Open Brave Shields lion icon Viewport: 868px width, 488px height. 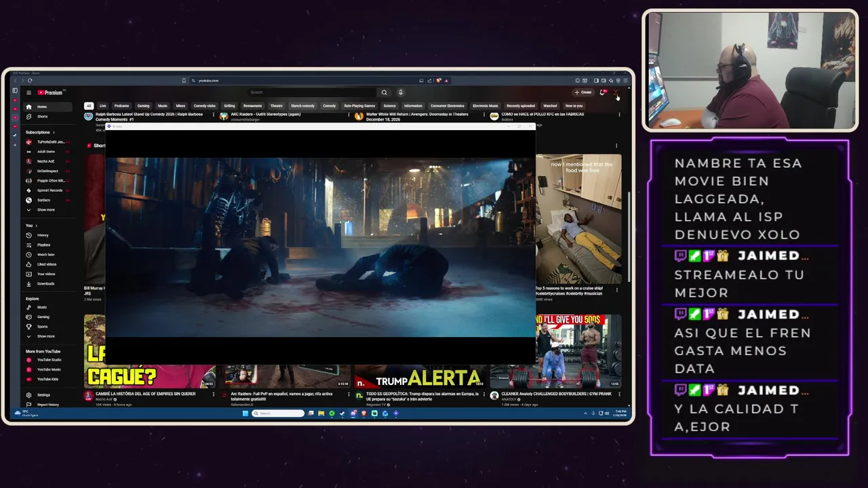click(x=438, y=81)
